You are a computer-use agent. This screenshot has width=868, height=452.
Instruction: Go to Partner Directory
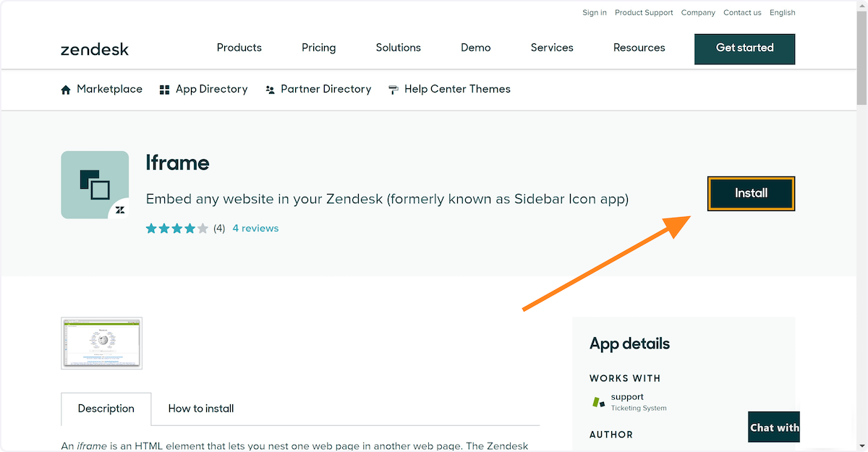point(326,89)
